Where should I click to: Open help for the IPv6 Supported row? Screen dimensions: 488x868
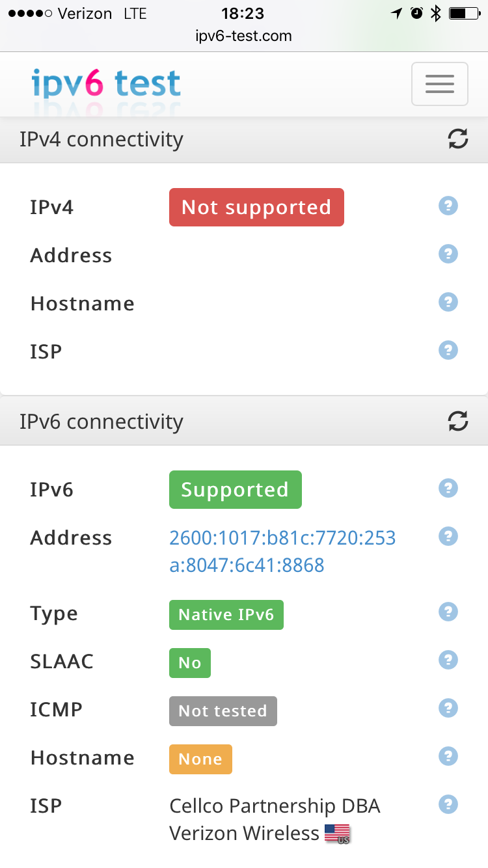coord(448,488)
